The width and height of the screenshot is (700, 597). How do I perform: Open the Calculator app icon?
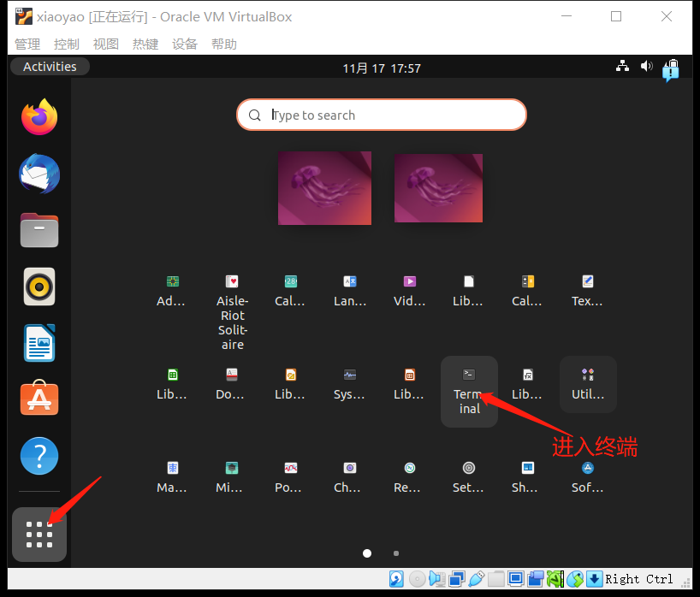click(x=528, y=291)
